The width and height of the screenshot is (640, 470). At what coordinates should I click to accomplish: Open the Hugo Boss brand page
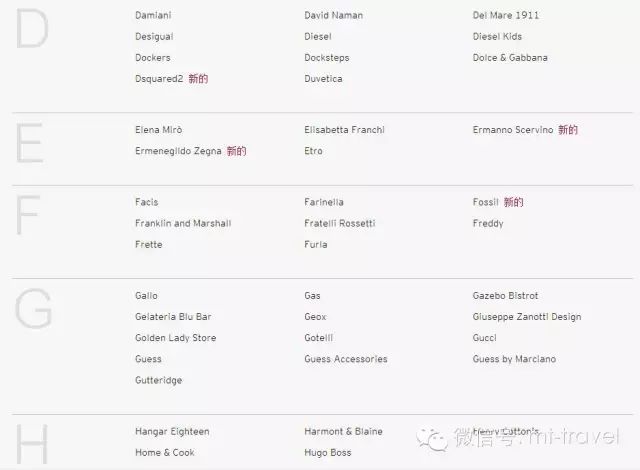pyautogui.click(x=328, y=452)
